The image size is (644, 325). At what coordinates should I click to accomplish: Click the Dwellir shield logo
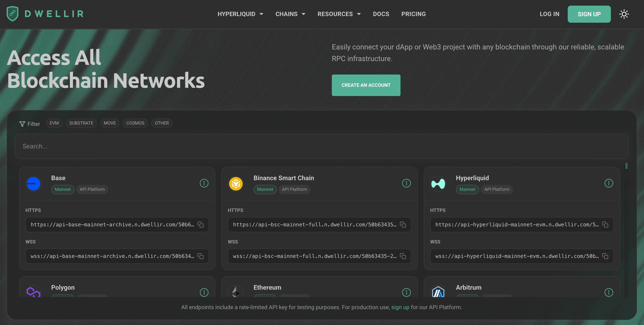12,14
